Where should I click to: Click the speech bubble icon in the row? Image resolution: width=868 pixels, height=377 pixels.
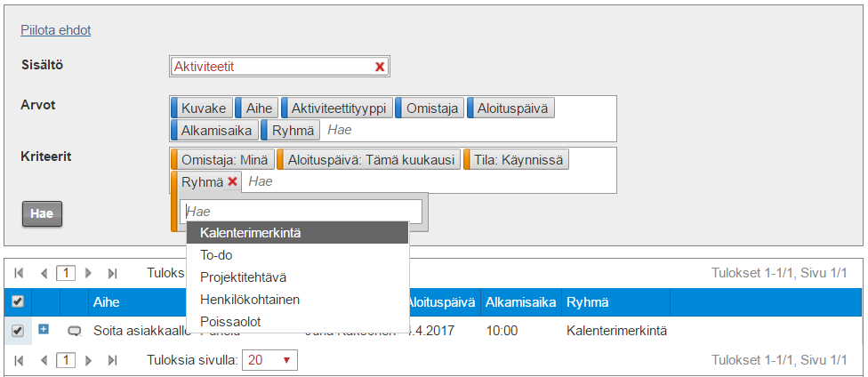pyautogui.click(x=75, y=332)
